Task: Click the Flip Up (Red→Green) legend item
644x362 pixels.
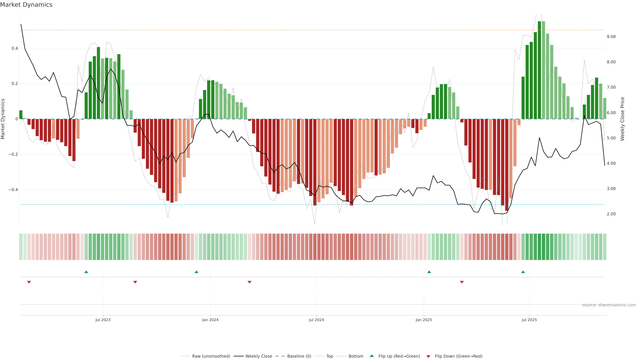Action: point(399,356)
